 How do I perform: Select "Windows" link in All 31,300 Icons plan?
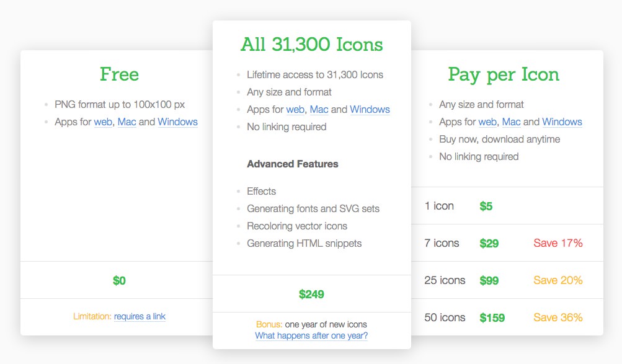pos(370,110)
